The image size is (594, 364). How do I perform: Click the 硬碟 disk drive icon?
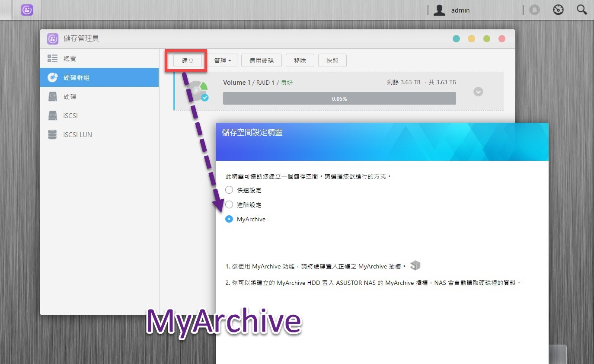point(52,96)
